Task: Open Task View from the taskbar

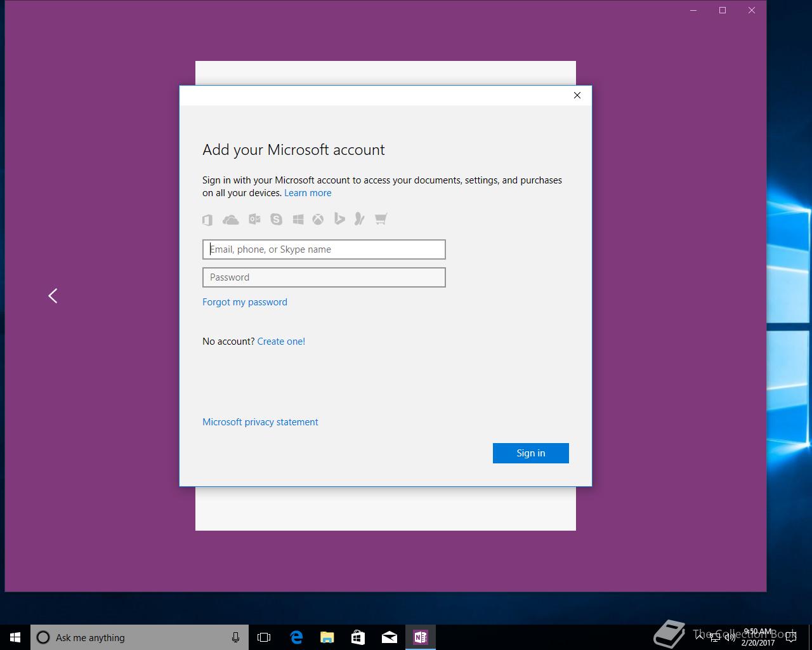Action: click(x=264, y=637)
